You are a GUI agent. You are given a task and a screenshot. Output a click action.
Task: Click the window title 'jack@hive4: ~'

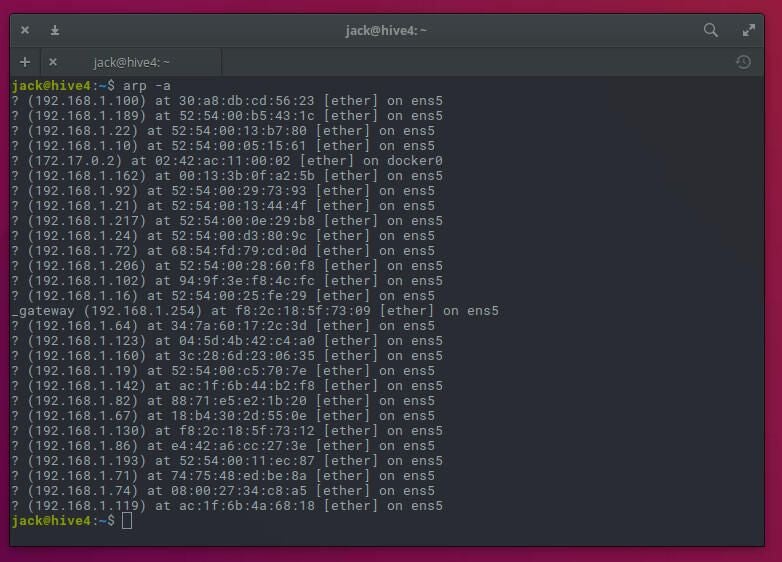(386, 30)
